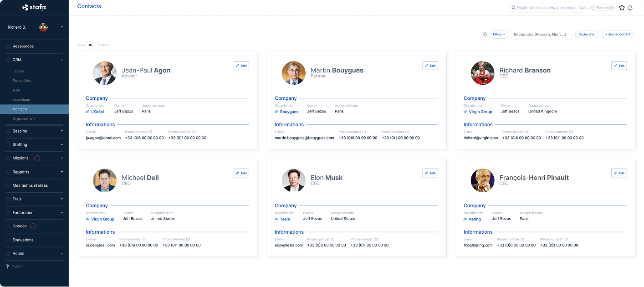Expand the Frais menu section
This screenshot has width=644, height=287.
pyautogui.click(x=62, y=199)
